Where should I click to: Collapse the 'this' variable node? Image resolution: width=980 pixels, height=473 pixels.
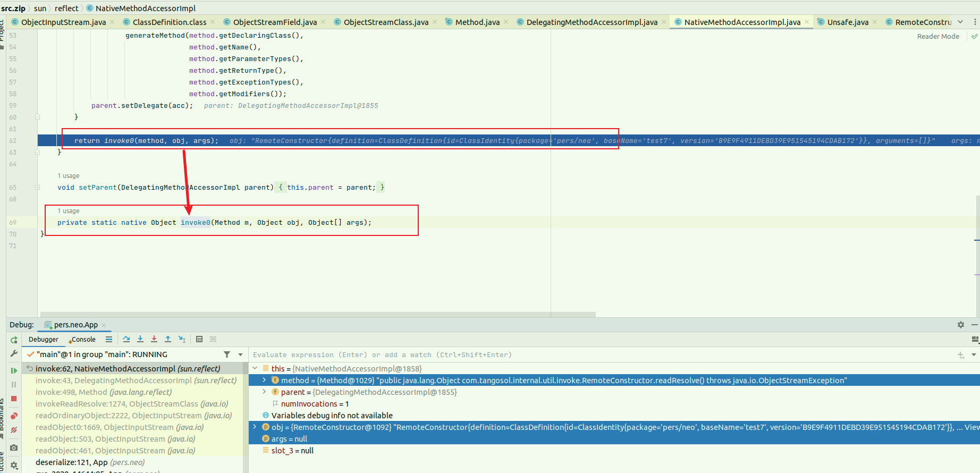click(x=255, y=368)
